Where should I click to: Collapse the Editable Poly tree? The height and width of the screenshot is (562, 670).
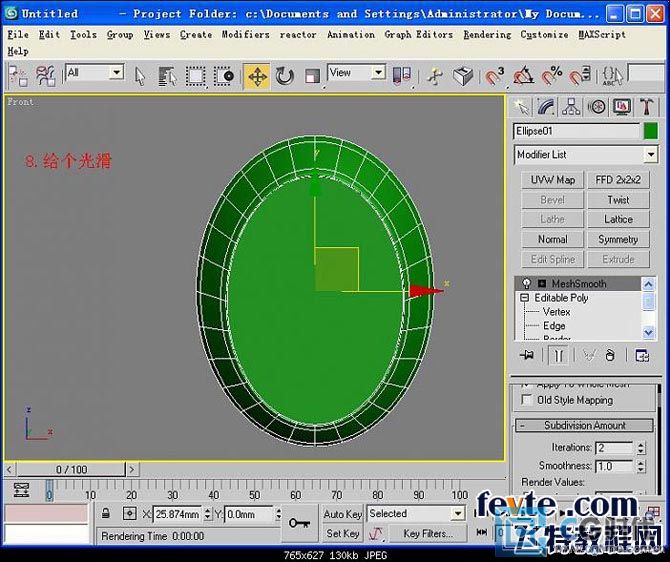pos(524,297)
